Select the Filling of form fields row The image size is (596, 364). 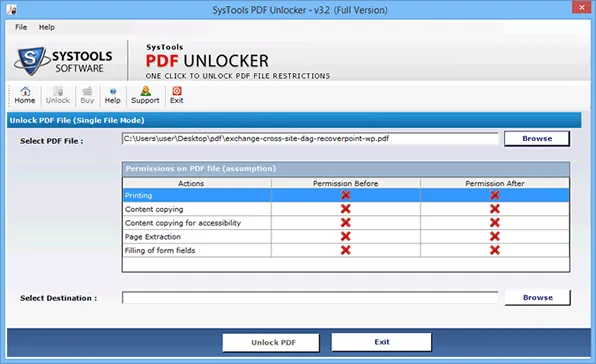point(346,250)
